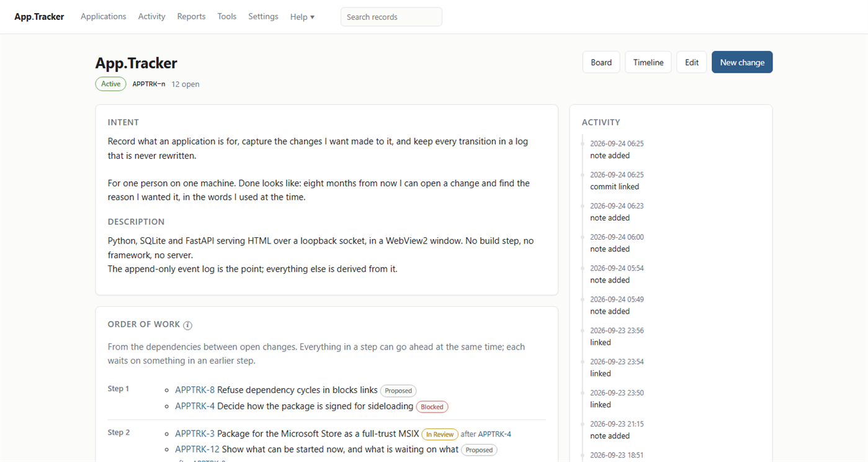868x462 pixels.
Task: Click 'Package for the Microsoft Store' title
Action: tap(318, 433)
